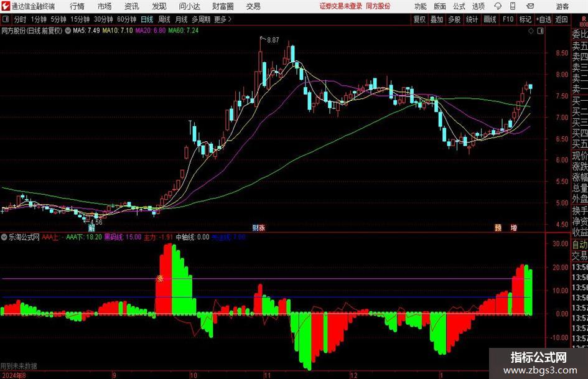Click the 游客 user account label
588x379 pixels.
562,6
